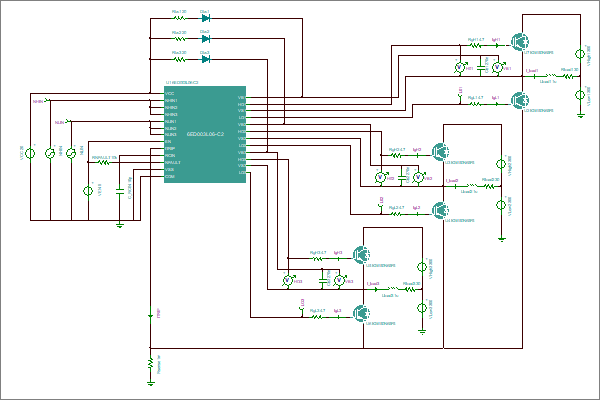Click the NLIN1 pin label on IC

(x=171, y=121)
